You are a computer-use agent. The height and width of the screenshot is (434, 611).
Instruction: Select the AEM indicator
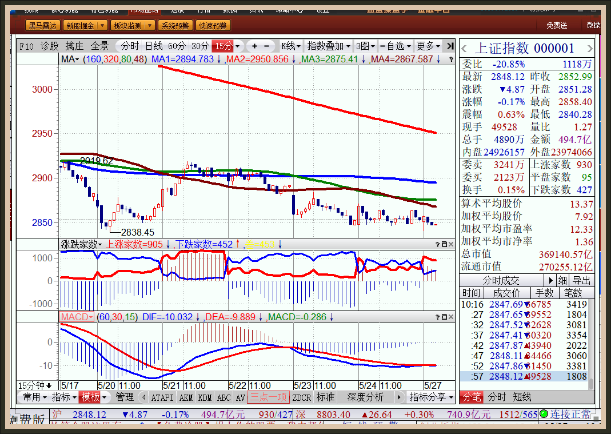click(186, 397)
